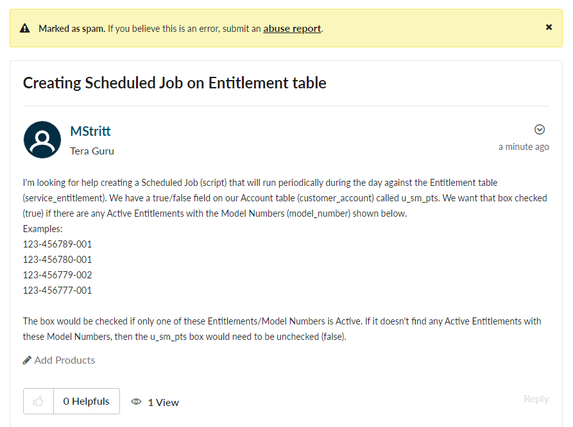Click the Reply button
573x427 pixels.
click(x=536, y=398)
